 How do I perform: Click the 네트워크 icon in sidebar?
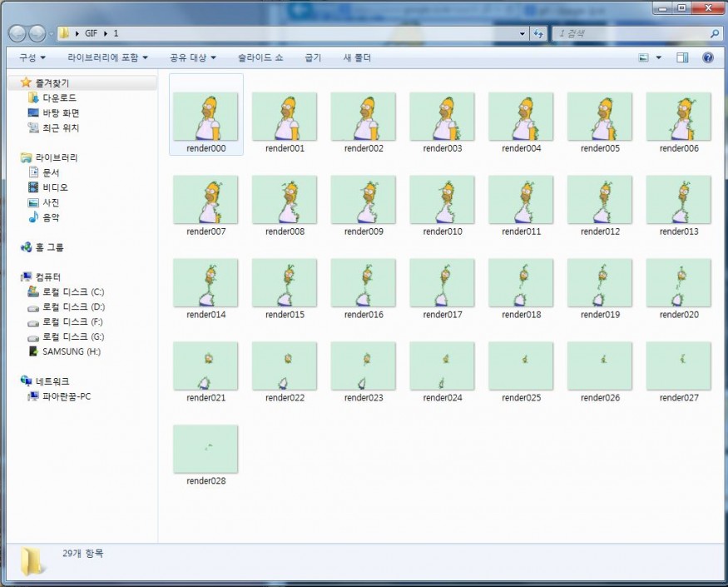click(26, 381)
